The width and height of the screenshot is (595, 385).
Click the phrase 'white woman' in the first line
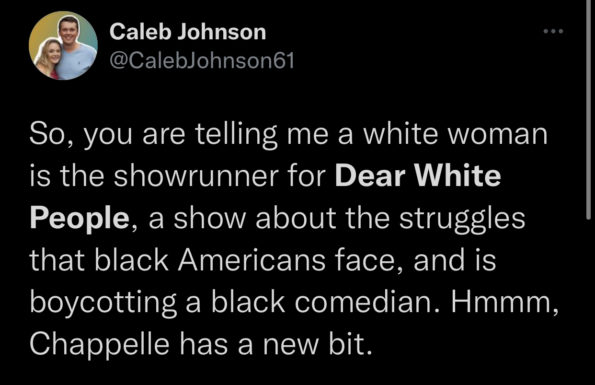point(456,134)
